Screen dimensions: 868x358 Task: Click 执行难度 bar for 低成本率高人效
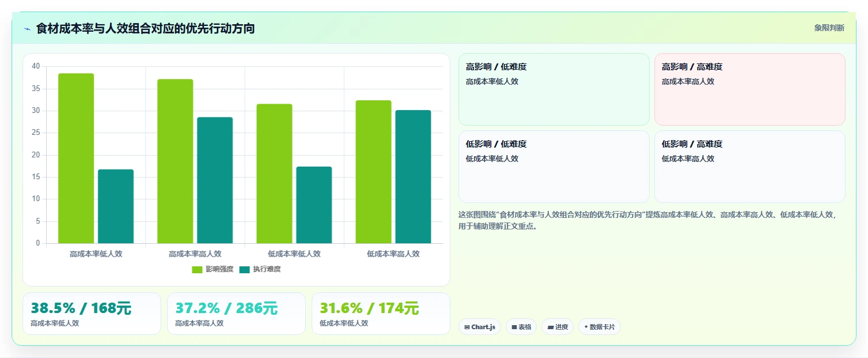click(413, 177)
